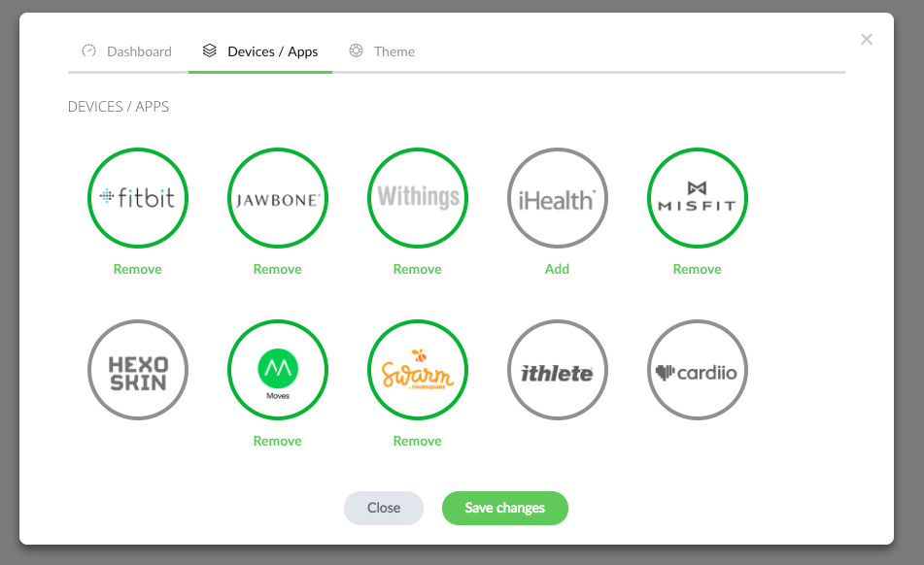
Task: Choose the ithlete app circle
Action: tap(558, 370)
